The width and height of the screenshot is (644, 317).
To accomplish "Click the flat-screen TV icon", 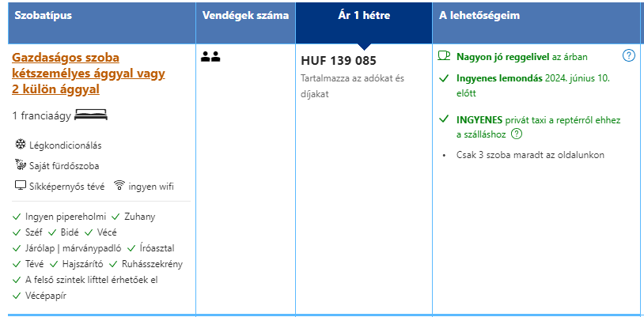I will (20, 186).
